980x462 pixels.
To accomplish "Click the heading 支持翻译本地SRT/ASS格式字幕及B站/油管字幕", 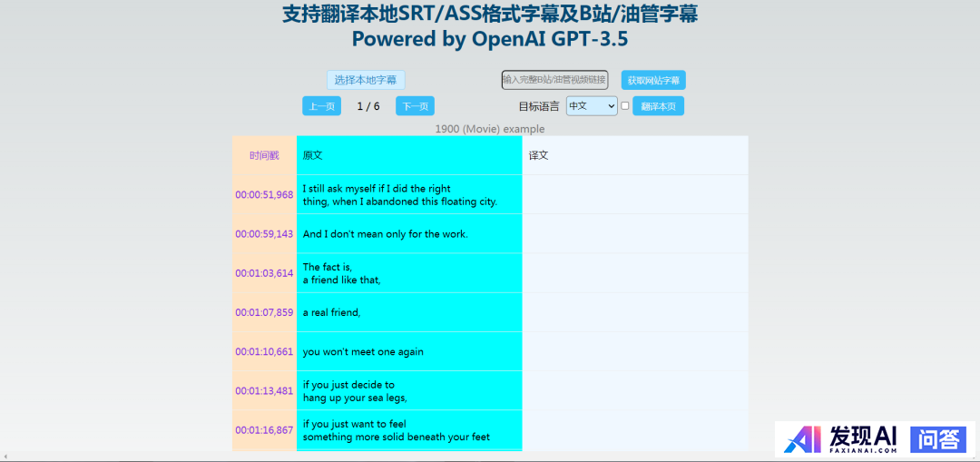I will (x=490, y=14).
